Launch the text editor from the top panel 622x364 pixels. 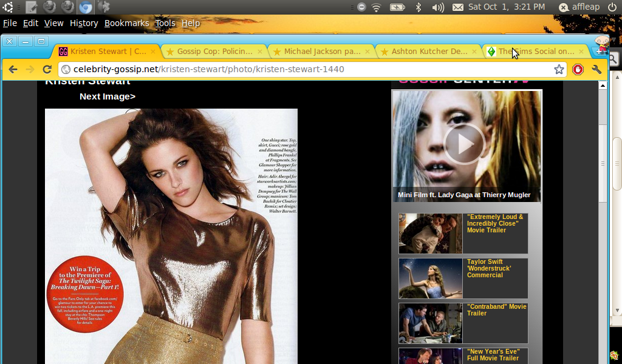point(31,7)
